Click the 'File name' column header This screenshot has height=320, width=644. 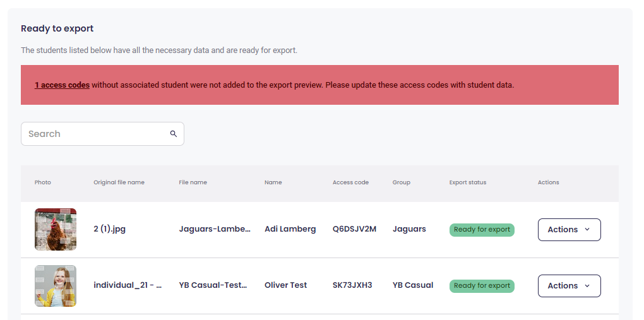point(193,182)
